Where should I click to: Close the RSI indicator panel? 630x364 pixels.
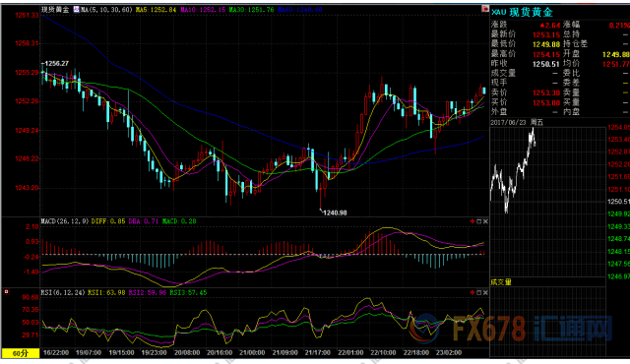(x=485, y=292)
